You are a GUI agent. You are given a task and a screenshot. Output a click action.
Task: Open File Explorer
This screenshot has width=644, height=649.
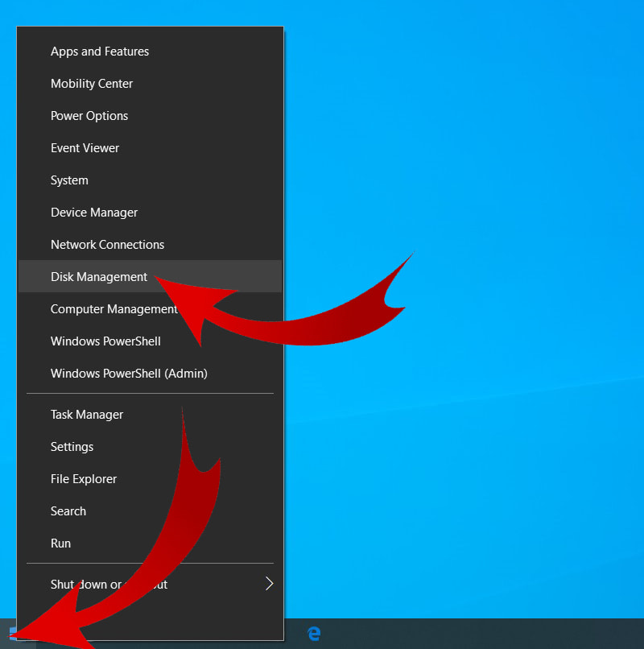83,478
